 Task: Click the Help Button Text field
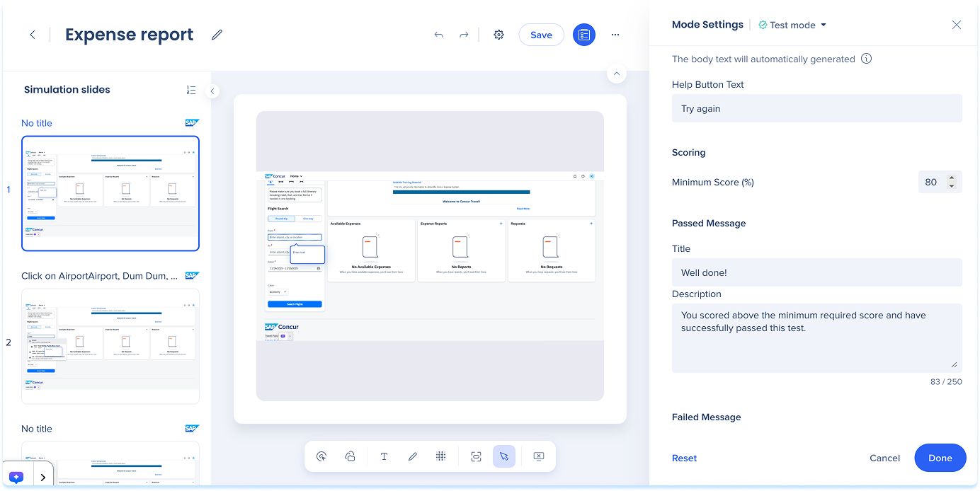point(816,108)
